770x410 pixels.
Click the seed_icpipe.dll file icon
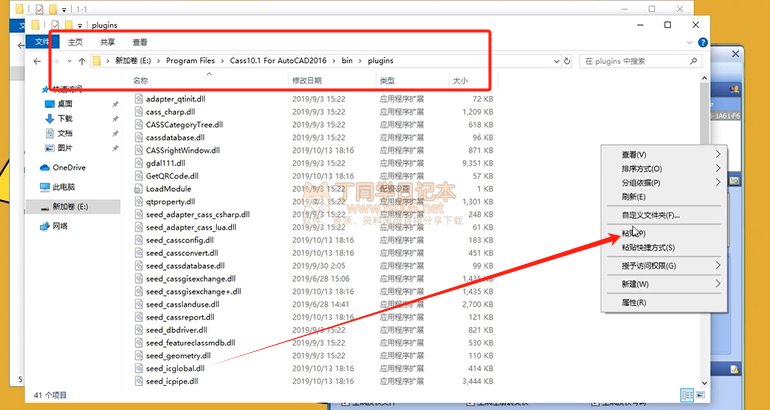click(x=138, y=381)
